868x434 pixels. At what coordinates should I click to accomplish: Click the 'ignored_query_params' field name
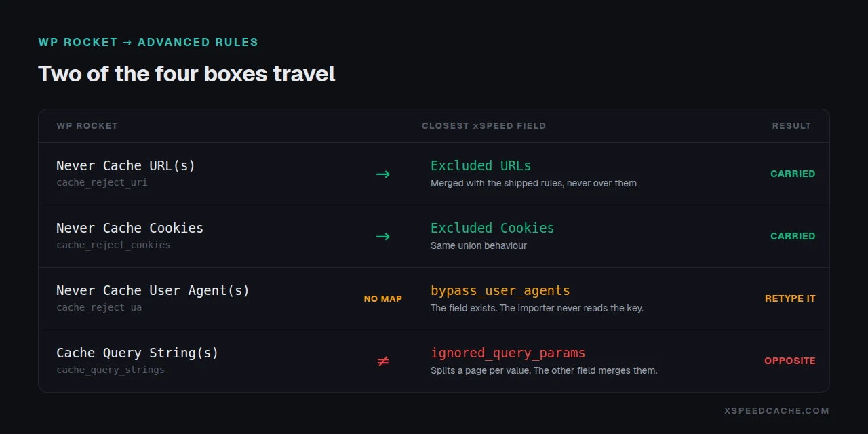508,353
